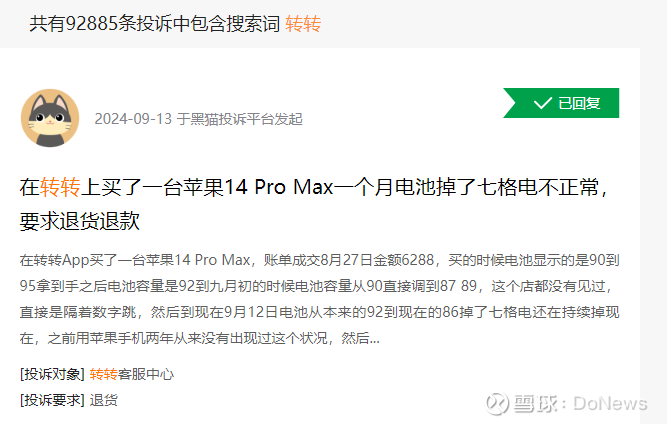Click the green 已回复 status badge
Screen dimensions: 667x424
coord(561,103)
